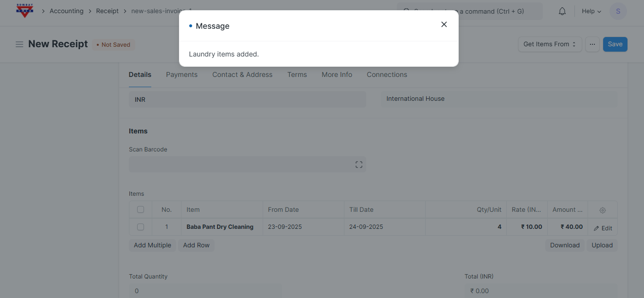Click the notification bell icon

[562, 11]
